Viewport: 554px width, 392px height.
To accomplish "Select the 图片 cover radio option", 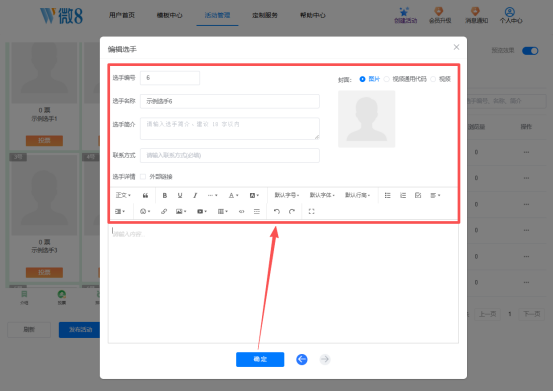I will pos(362,79).
